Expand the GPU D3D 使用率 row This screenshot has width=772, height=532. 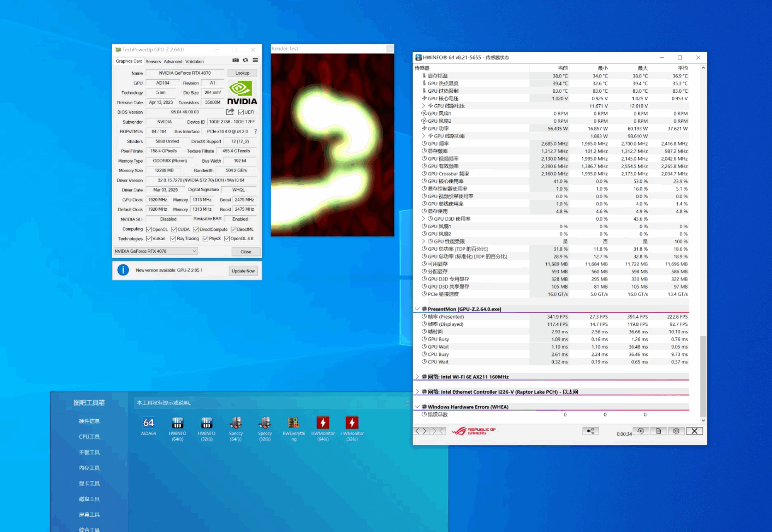(x=423, y=219)
